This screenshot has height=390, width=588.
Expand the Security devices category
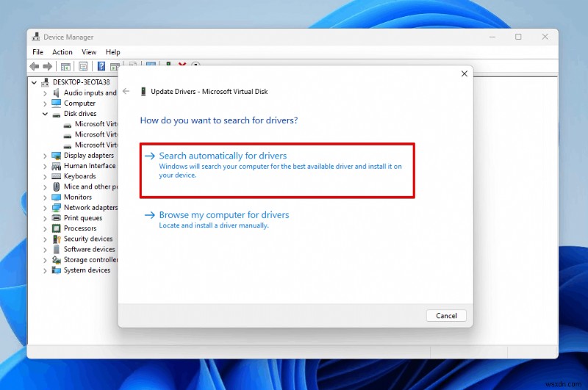click(x=45, y=239)
